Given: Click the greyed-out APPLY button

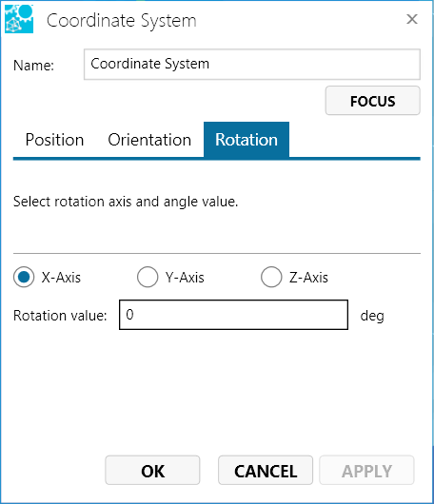Looking at the screenshot, I should pyautogui.click(x=366, y=471).
